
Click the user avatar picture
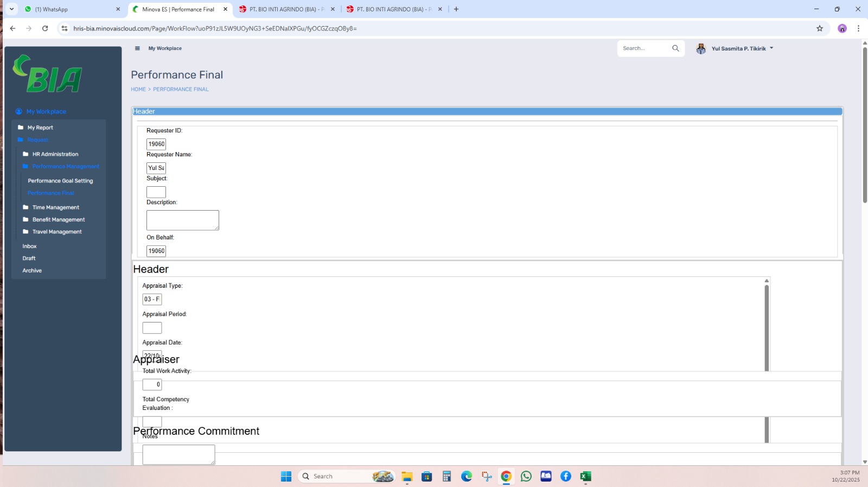pyautogui.click(x=701, y=49)
